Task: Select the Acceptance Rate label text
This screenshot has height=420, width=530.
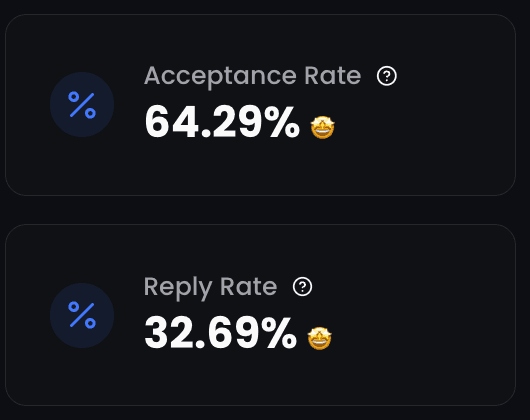Action: [252, 76]
